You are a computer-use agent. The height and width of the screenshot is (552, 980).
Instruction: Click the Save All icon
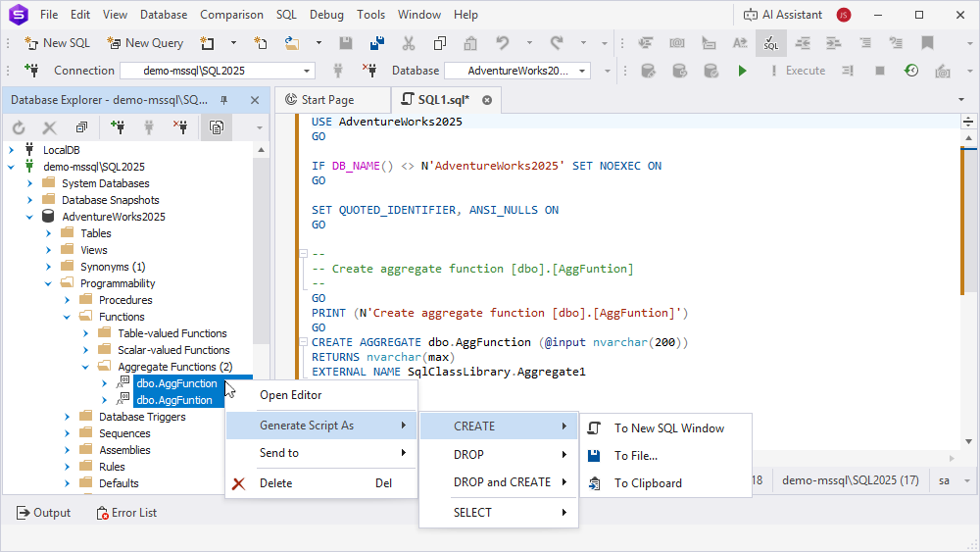pyautogui.click(x=377, y=43)
